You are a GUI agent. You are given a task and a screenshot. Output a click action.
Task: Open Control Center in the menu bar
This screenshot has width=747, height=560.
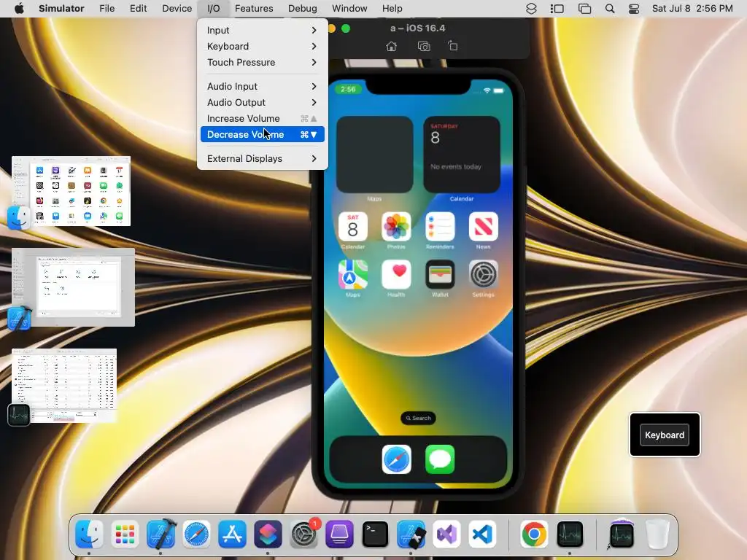(634, 9)
